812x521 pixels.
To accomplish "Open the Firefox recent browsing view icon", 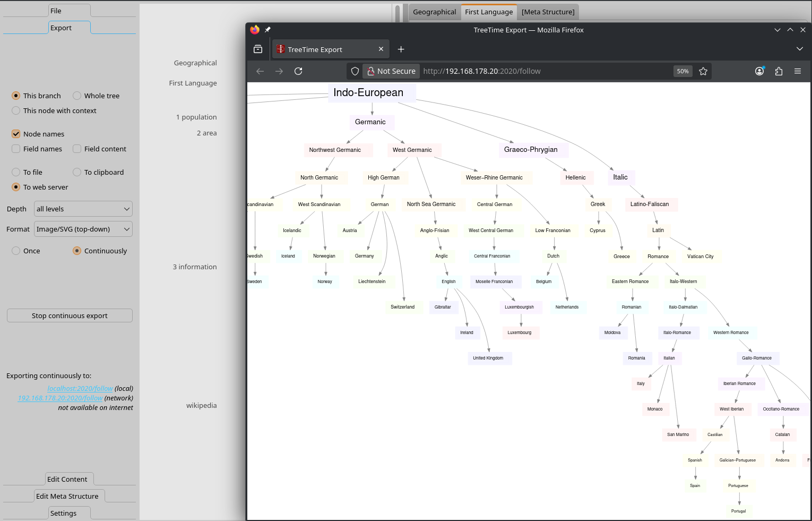I will (x=258, y=49).
